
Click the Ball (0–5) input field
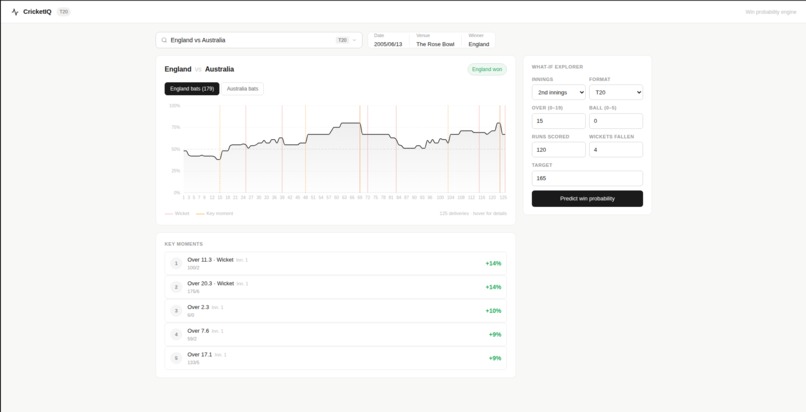pyautogui.click(x=616, y=121)
